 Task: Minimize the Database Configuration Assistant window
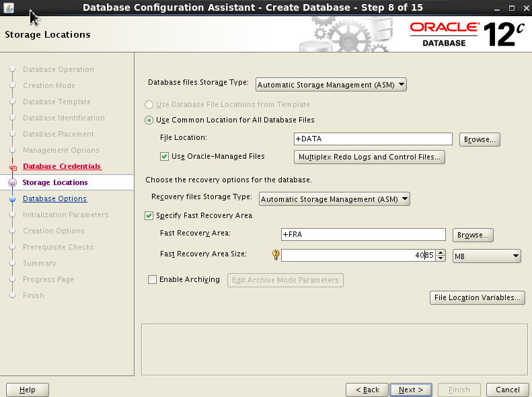pos(497,9)
